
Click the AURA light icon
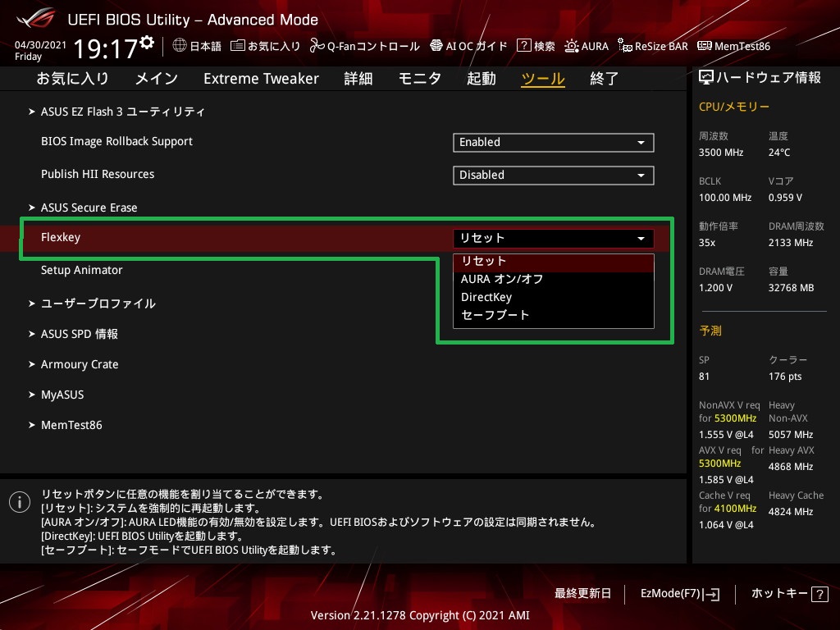coord(572,46)
